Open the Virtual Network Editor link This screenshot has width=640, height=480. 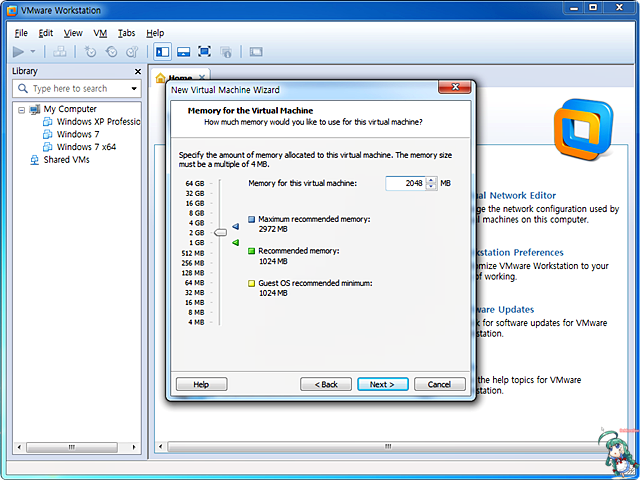point(516,196)
